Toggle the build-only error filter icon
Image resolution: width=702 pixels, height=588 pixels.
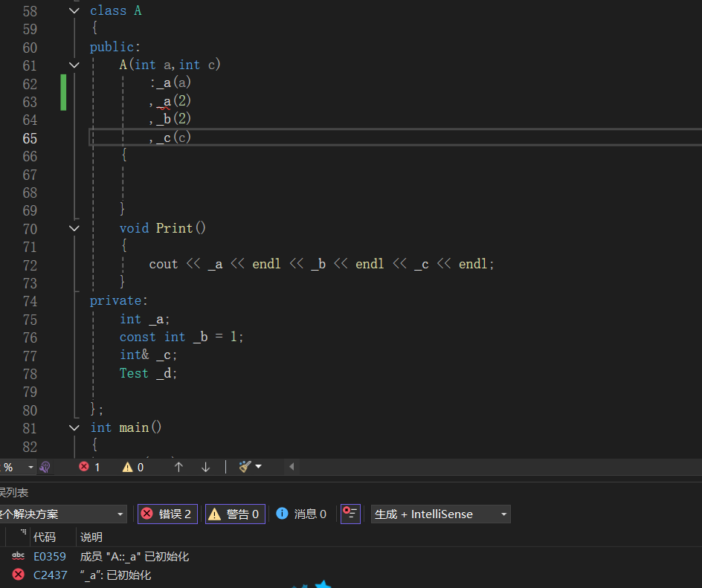[x=350, y=514]
